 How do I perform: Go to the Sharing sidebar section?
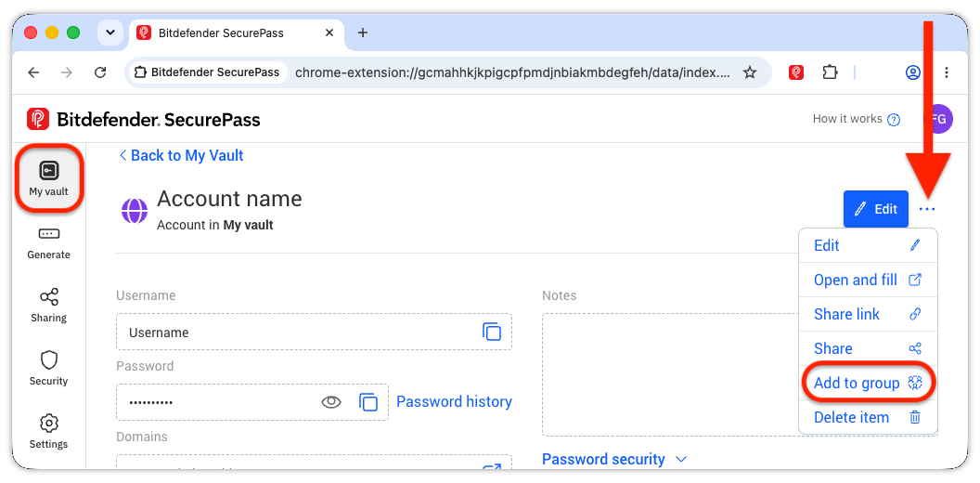tap(49, 306)
